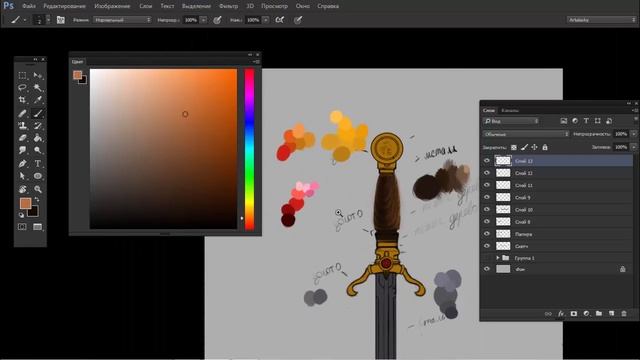Viewport: 640px width, 360px height.
Task: Open the Изображение menu
Action: click(x=112, y=6)
